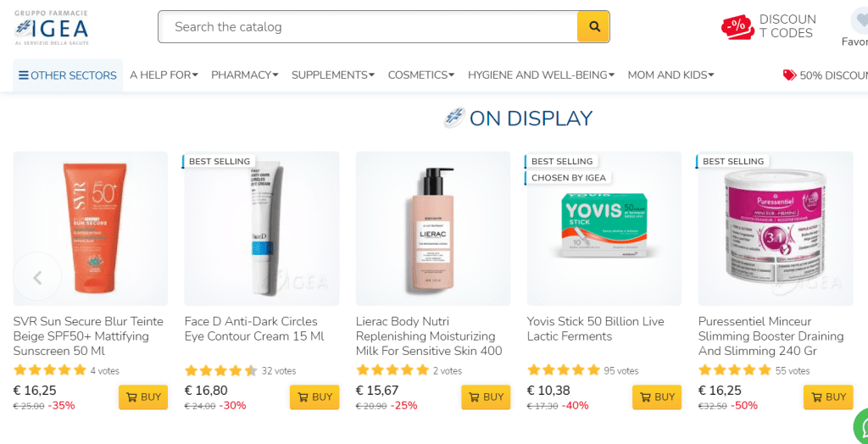Click the 50% discount tag icon
Screen dimensions: 868x444
(x=789, y=75)
